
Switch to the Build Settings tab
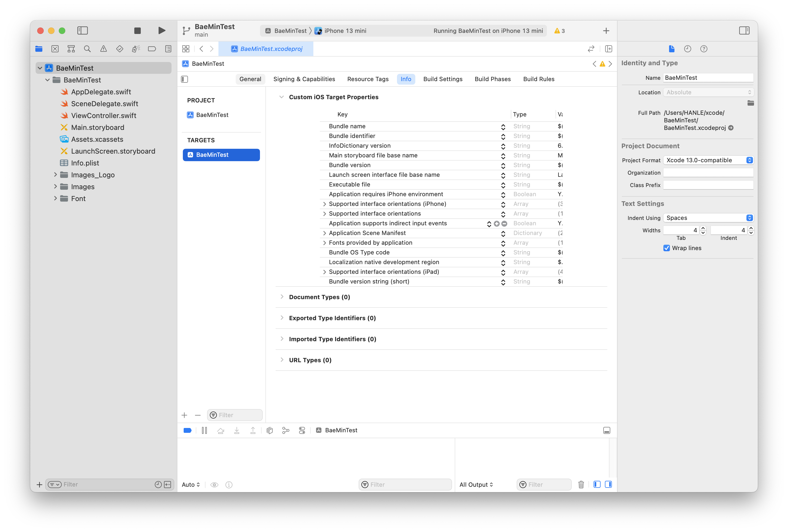443,79
